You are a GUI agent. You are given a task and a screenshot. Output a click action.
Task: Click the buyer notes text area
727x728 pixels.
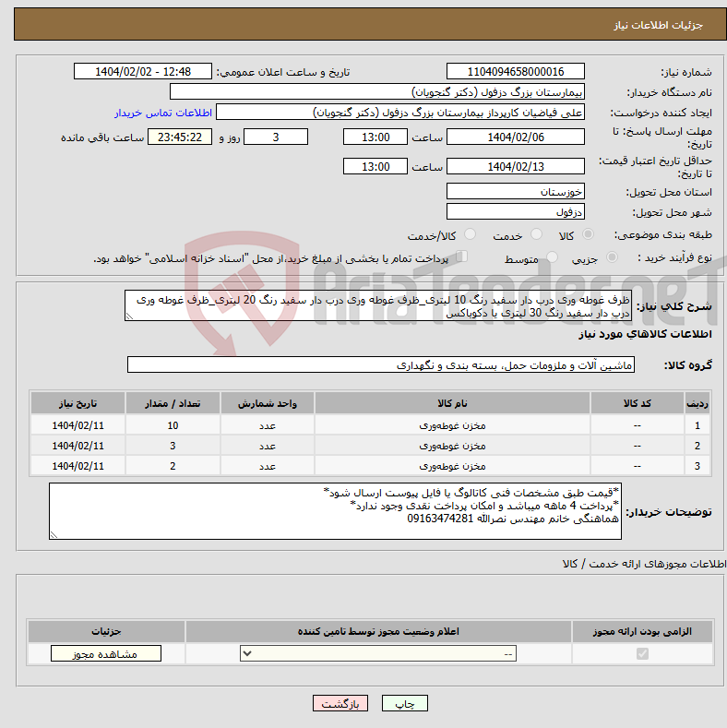(x=335, y=511)
